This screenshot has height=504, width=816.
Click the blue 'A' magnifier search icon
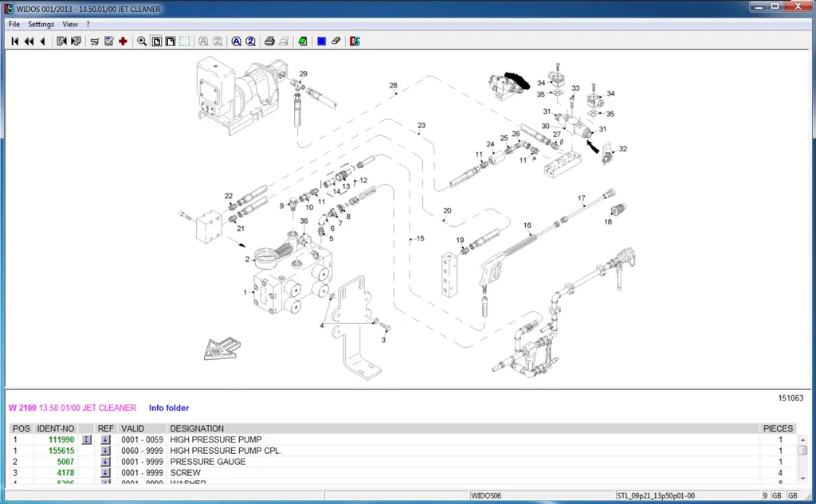(x=236, y=41)
